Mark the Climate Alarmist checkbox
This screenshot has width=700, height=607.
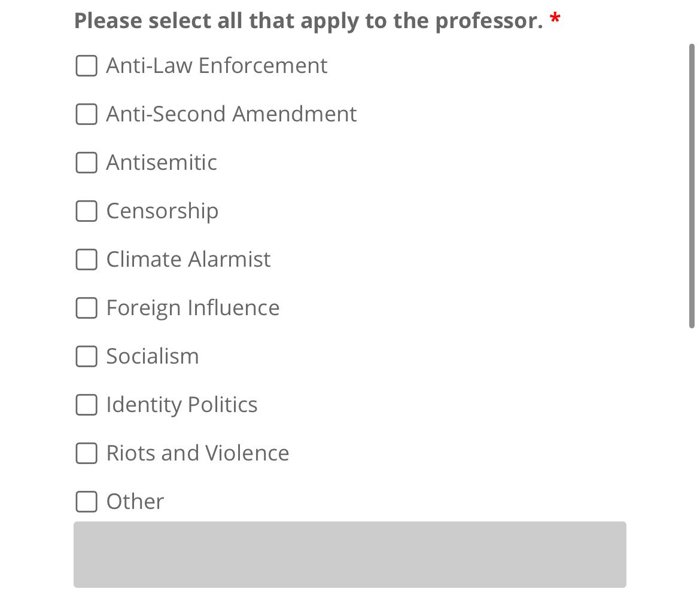point(86,259)
